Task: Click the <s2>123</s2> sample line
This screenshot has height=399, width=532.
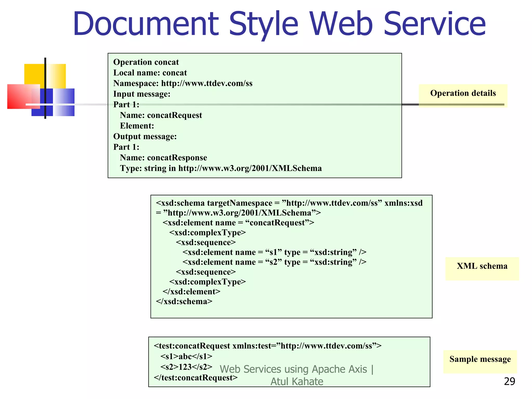Action: click(186, 367)
